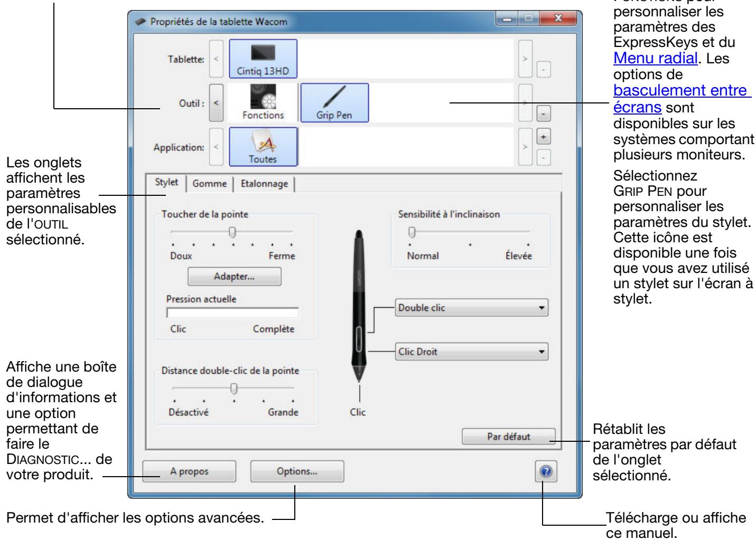Click the left arrow in the Outil row
The image size is (756, 540).
[216, 102]
